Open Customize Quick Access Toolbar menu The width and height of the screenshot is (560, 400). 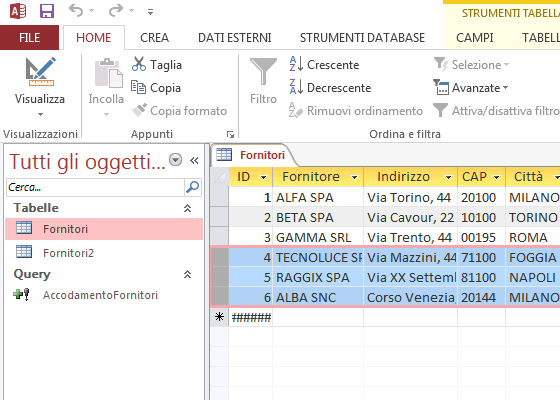click(x=150, y=12)
